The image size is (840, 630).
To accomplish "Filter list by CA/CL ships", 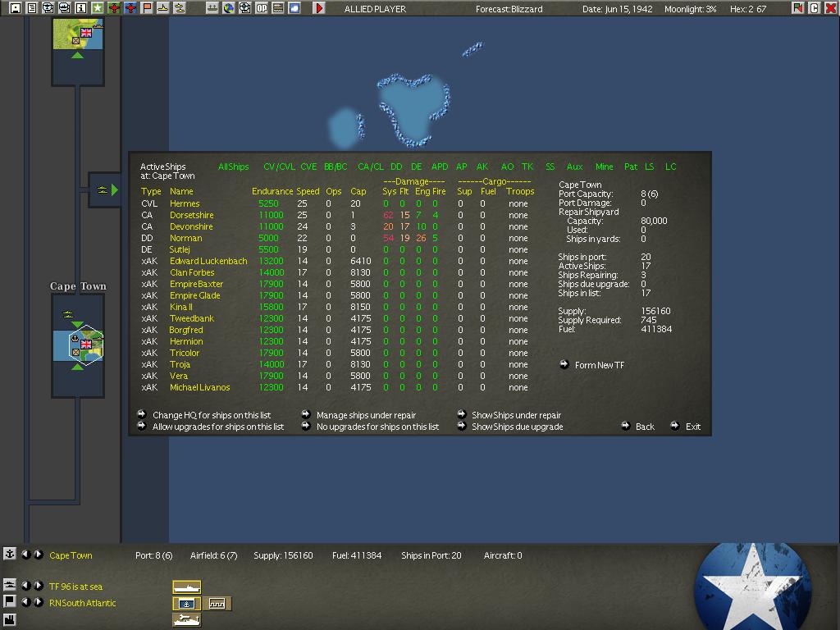I will 370,167.
